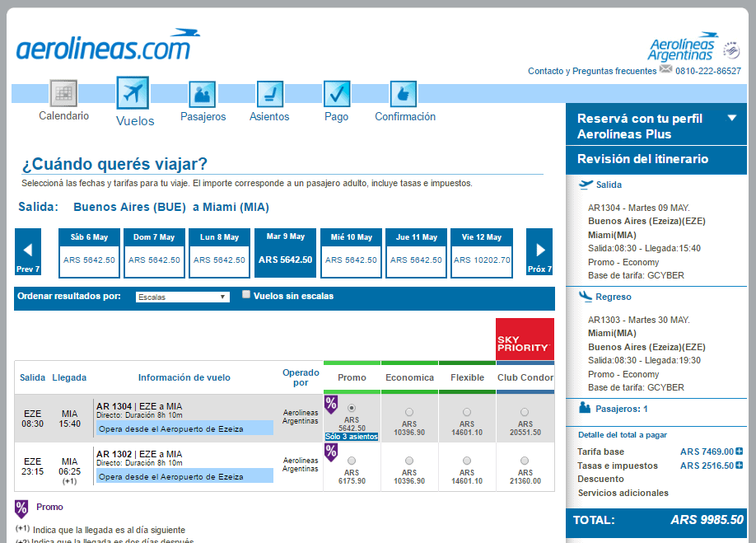Show previous 7 days arrow
The width and height of the screenshot is (756, 543).
(x=28, y=252)
